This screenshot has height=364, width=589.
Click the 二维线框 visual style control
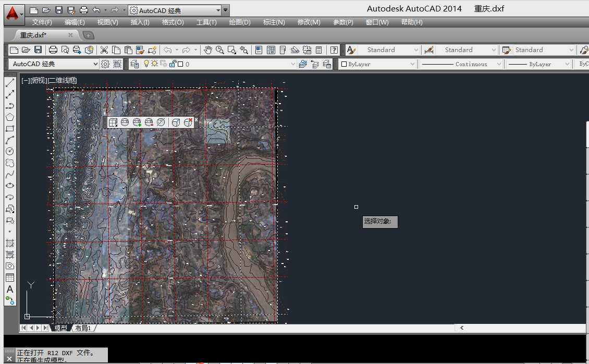pyautogui.click(x=62, y=80)
